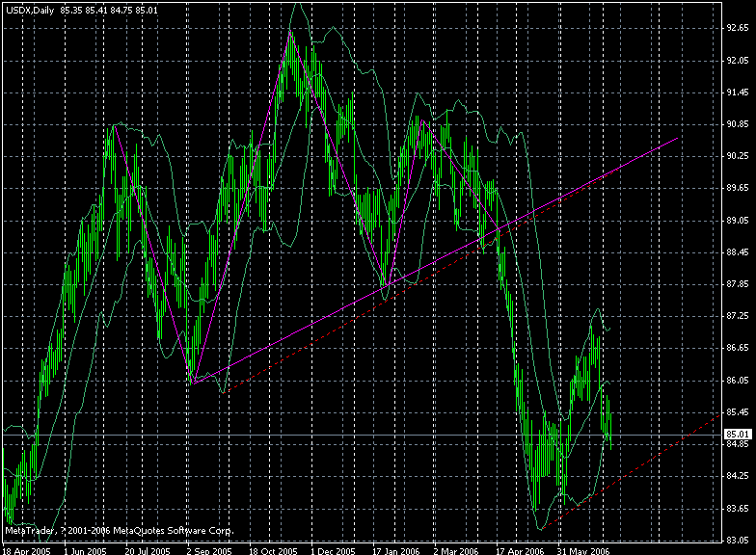This screenshot has width=756, height=555.
Task: Click the 85.45 price axis label
Action: [739, 412]
